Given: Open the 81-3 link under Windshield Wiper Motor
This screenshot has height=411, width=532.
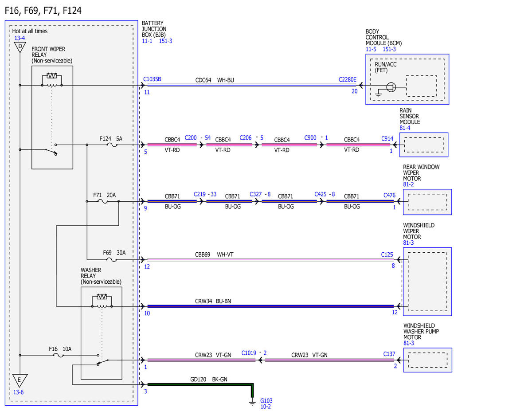Looking at the screenshot, I should [x=408, y=243].
